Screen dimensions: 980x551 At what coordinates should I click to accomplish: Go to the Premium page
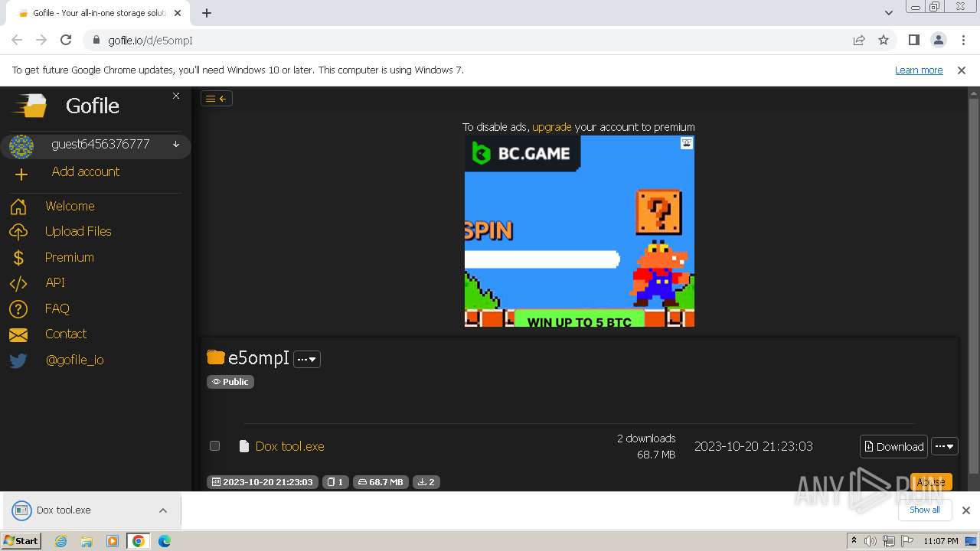tap(69, 257)
